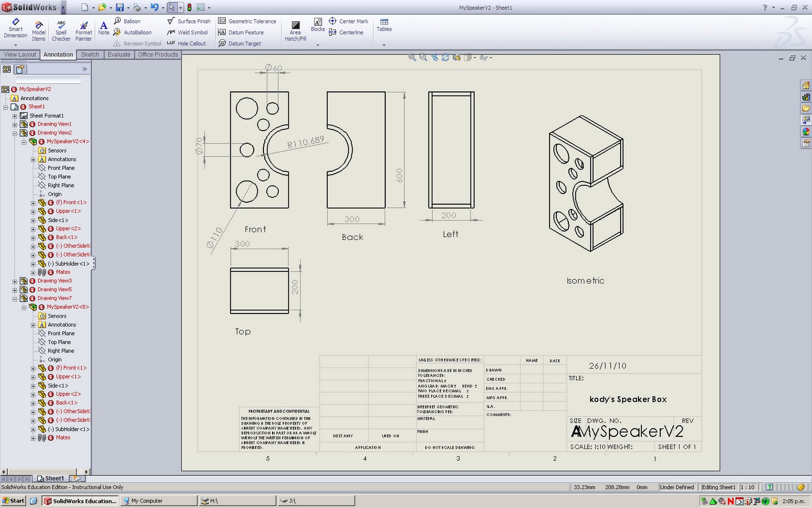
Task: Open the Tables tool
Action: click(x=384, y=25)
